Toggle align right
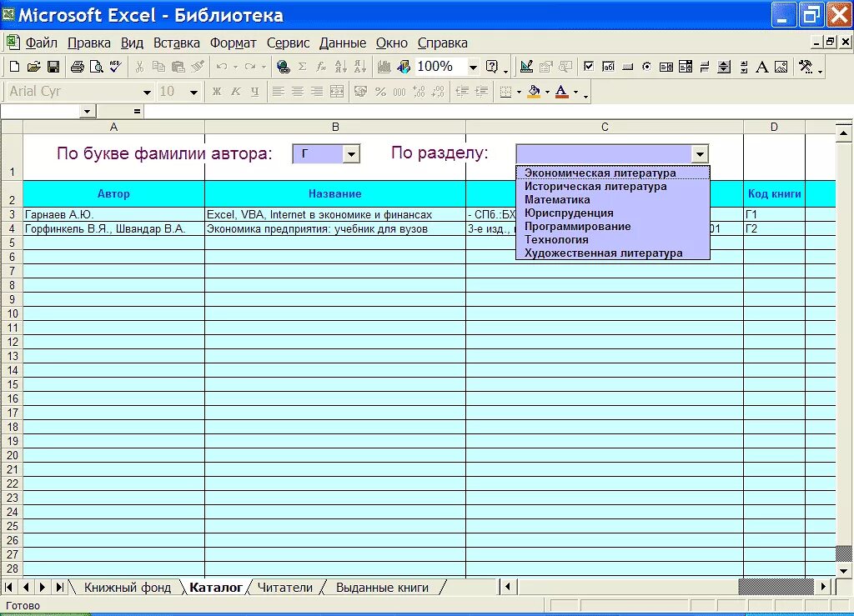854x616 pixels. tap(316, 92)
